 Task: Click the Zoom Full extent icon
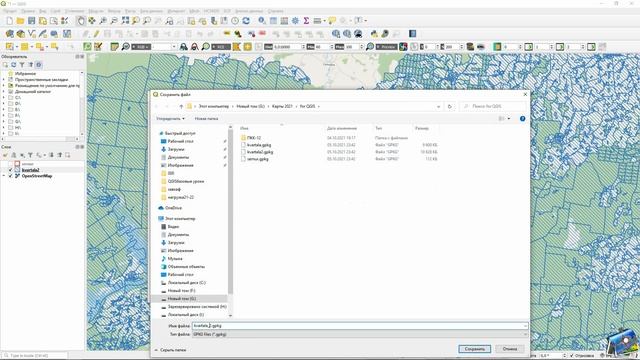pyautogui.click(x=125, y=21)
